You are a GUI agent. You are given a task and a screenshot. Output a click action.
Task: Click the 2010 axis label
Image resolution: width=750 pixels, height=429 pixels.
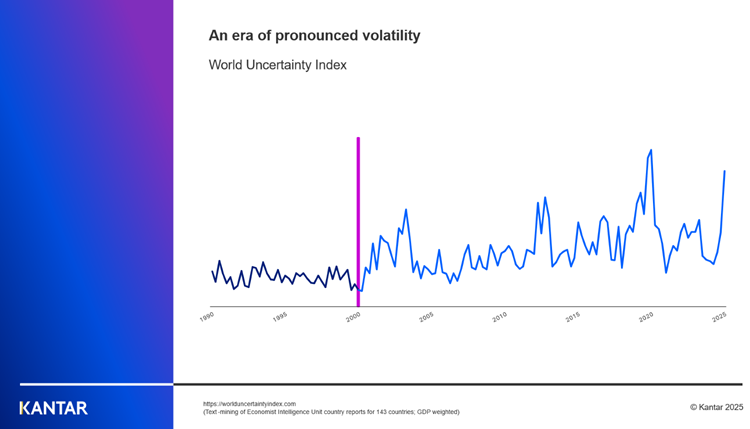500,316
